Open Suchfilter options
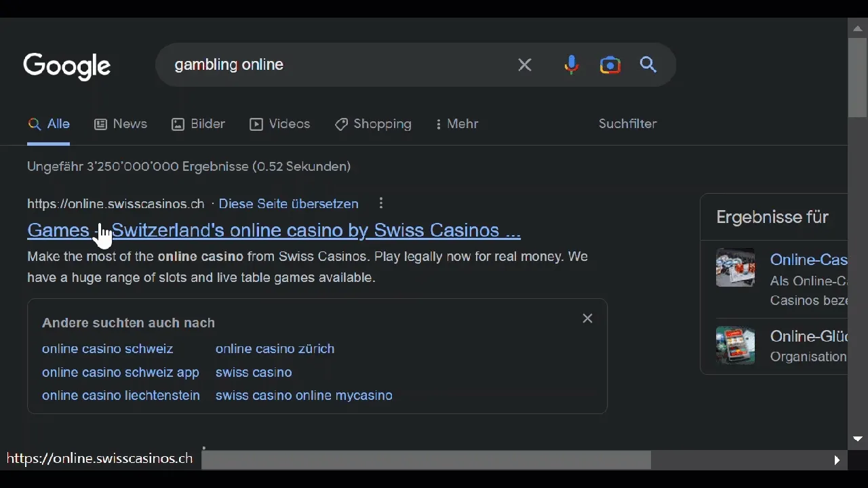The image size is (868, 488). click(628, 124)
